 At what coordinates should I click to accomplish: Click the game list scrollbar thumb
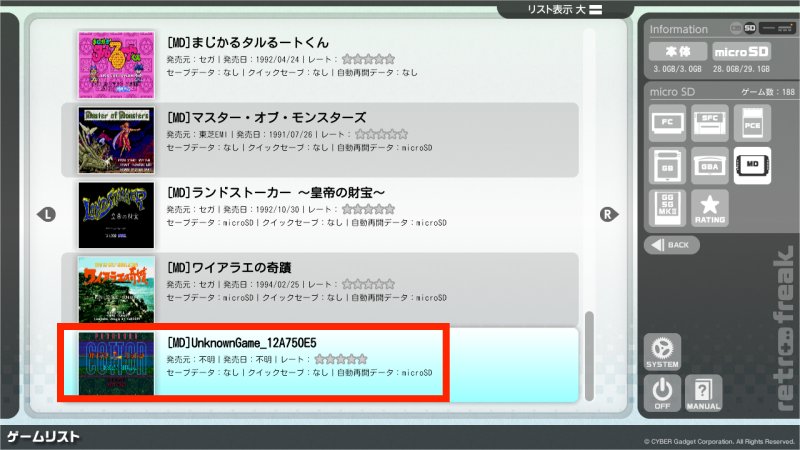coord(589,356)
